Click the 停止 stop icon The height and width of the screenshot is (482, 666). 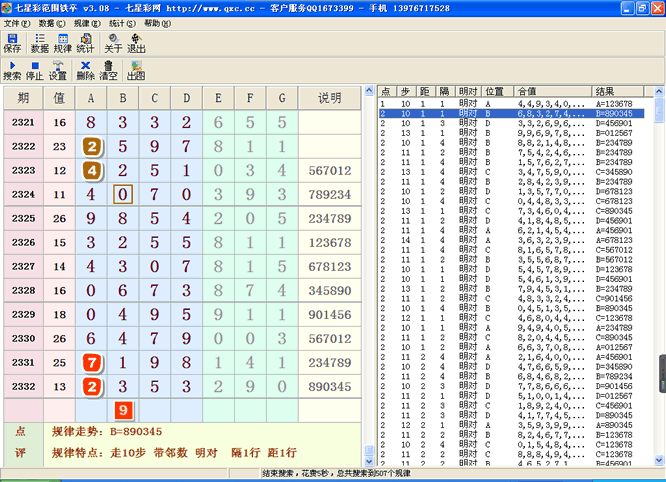(35, 70)
